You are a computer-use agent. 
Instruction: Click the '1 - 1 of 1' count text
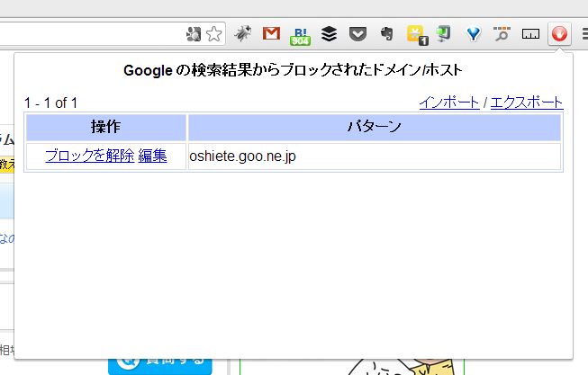pos(51,103)
